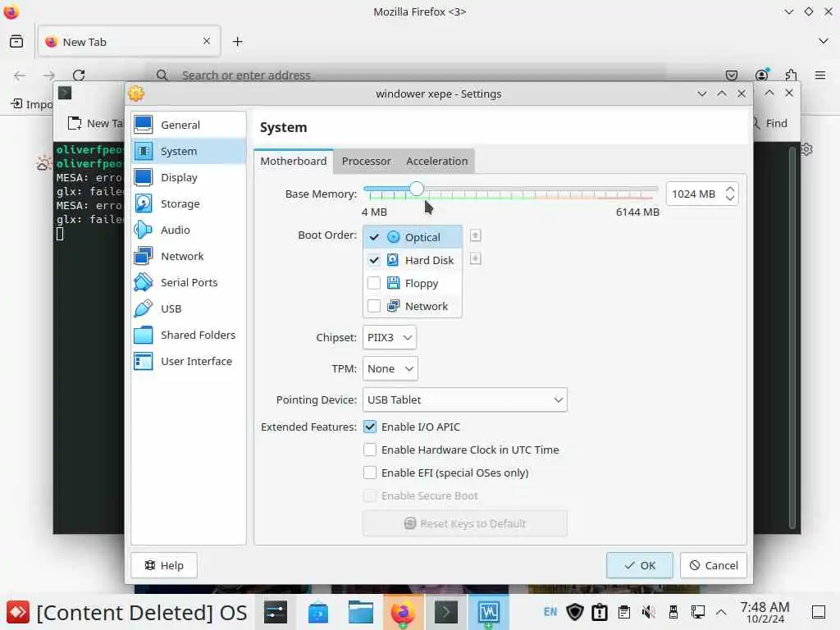Switch to Firefox in taskbar
The width and height of the screenshot is (840, 630).
coord(403,612)
